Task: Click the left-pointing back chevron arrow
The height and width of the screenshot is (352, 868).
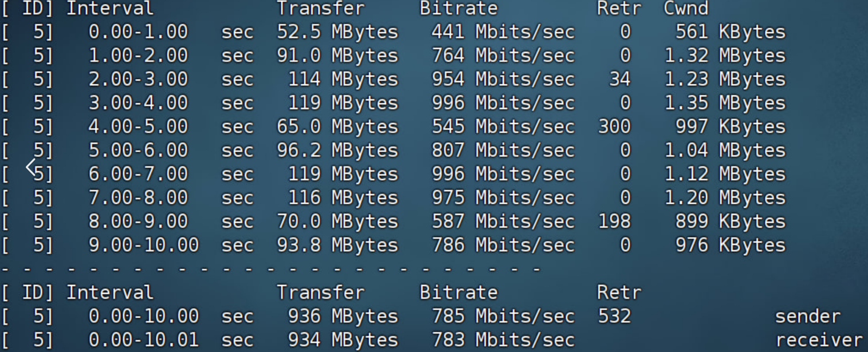Action: 32,168
